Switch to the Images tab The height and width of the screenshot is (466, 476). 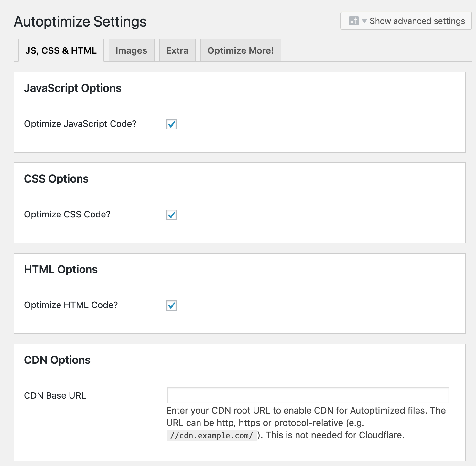[131, 50]
